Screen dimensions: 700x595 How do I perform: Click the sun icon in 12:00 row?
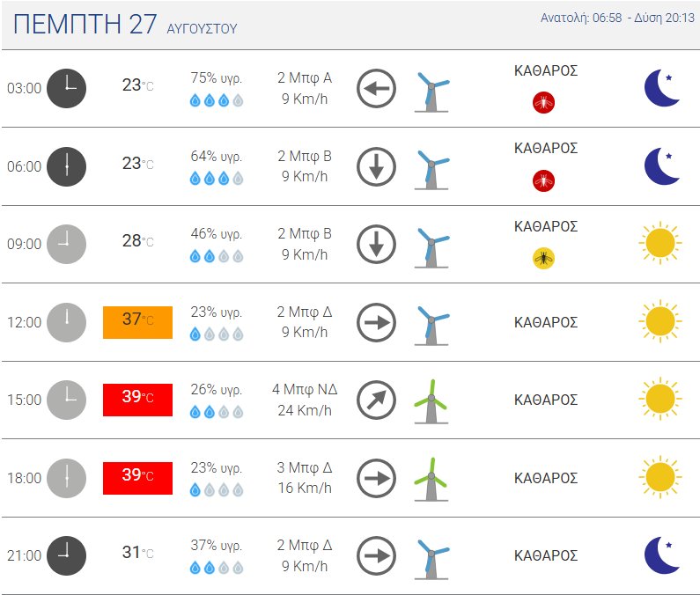[660, 321]
